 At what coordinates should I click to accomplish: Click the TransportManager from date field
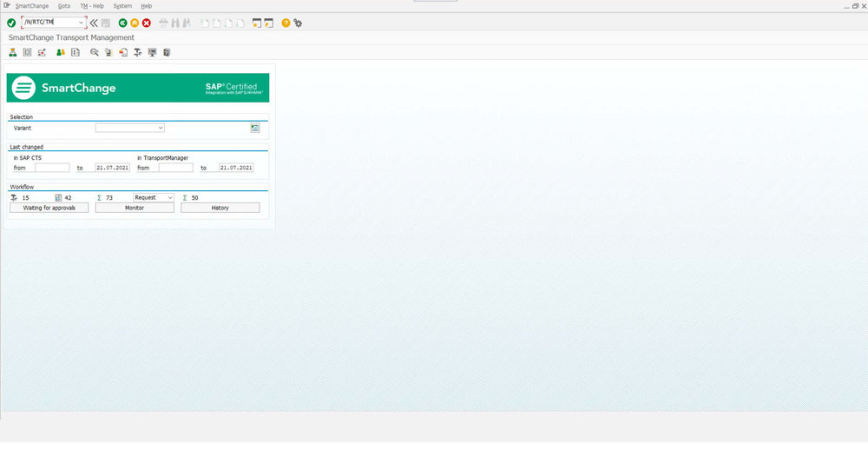pos(175,168)
